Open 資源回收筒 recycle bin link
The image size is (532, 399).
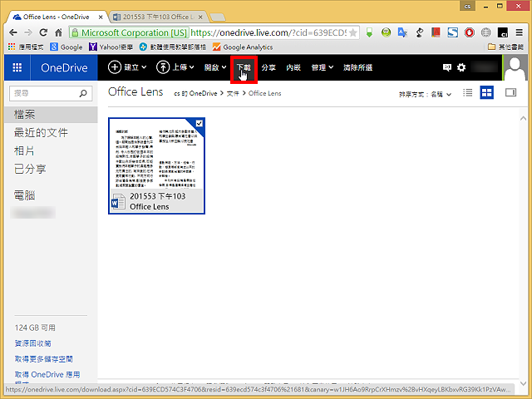coord(33,343)
